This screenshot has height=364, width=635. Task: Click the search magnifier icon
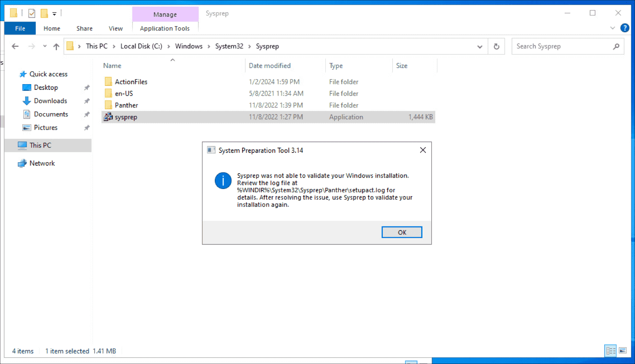pyautogui.click(x=616, y=46)
